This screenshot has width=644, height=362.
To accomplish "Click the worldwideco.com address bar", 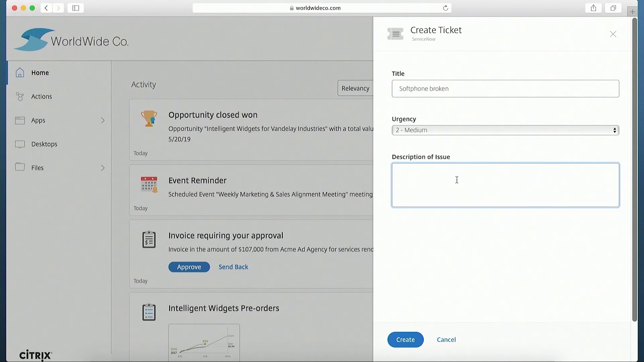I will click(321, 8).
